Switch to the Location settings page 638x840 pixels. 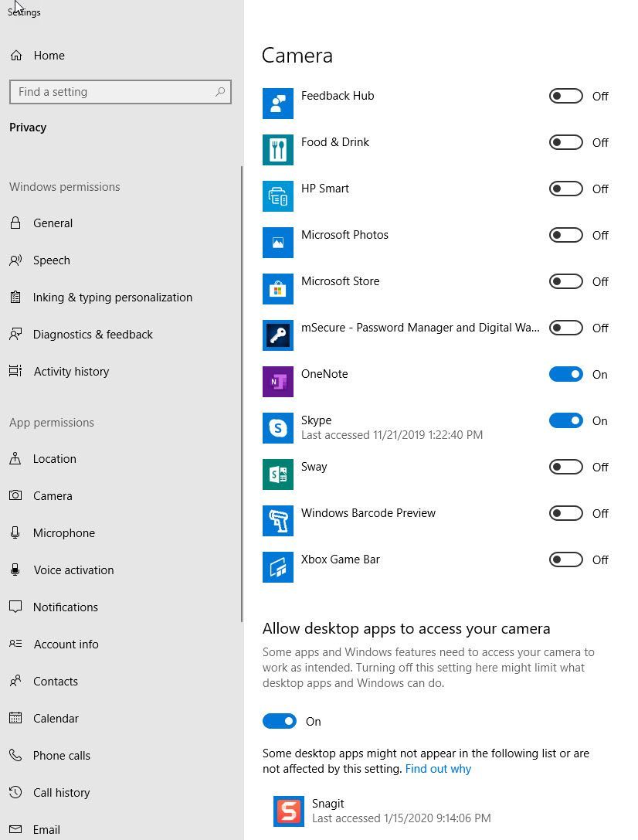coord(54,458)
